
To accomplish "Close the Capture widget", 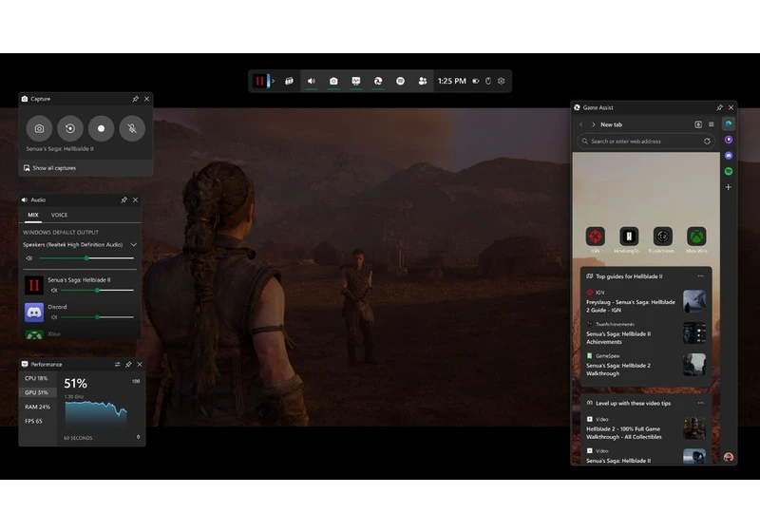I will click(147, 99).
